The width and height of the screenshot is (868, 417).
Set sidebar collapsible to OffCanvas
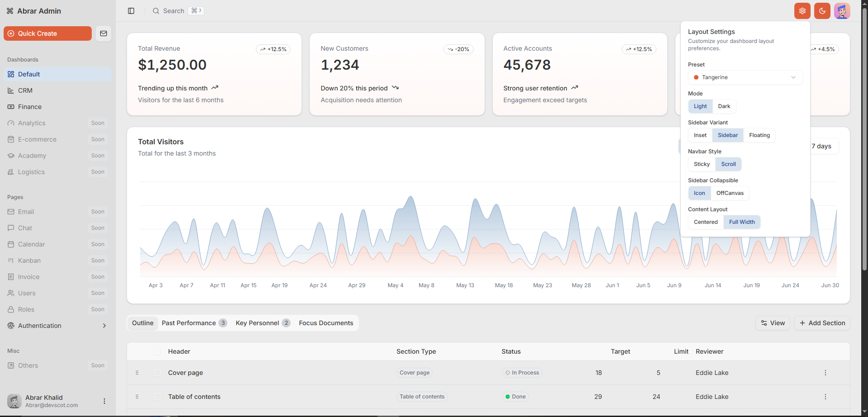point(730,193)
